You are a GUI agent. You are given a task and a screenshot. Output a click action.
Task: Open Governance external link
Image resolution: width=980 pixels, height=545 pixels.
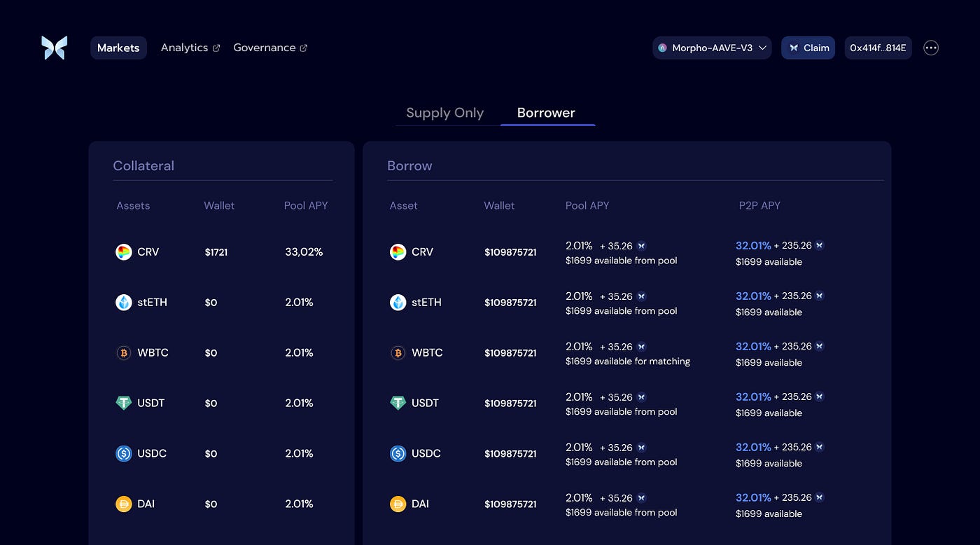tap(270, 48)
